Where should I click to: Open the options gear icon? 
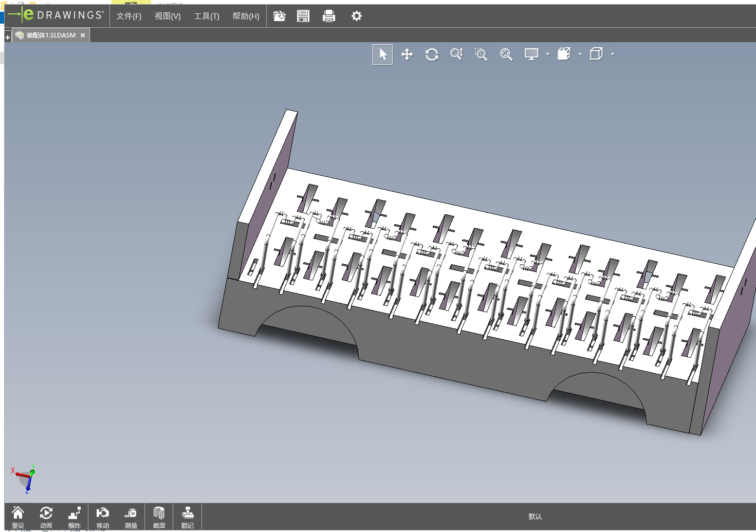pos(356,16)
